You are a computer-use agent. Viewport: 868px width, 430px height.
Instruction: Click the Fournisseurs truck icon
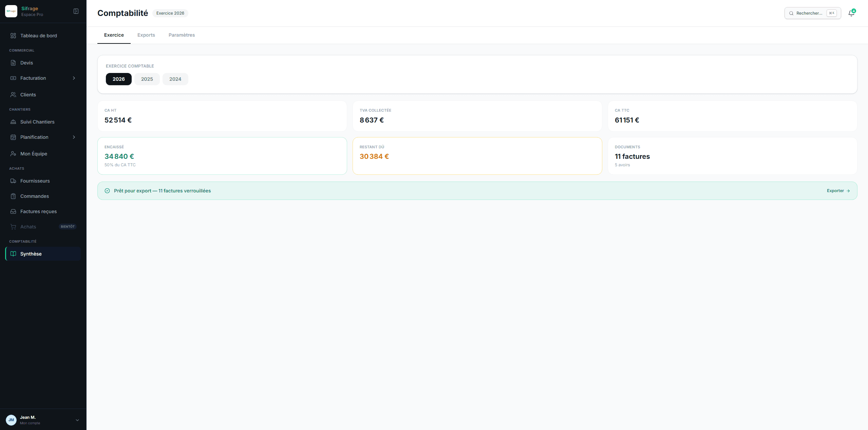click(13, 181)
